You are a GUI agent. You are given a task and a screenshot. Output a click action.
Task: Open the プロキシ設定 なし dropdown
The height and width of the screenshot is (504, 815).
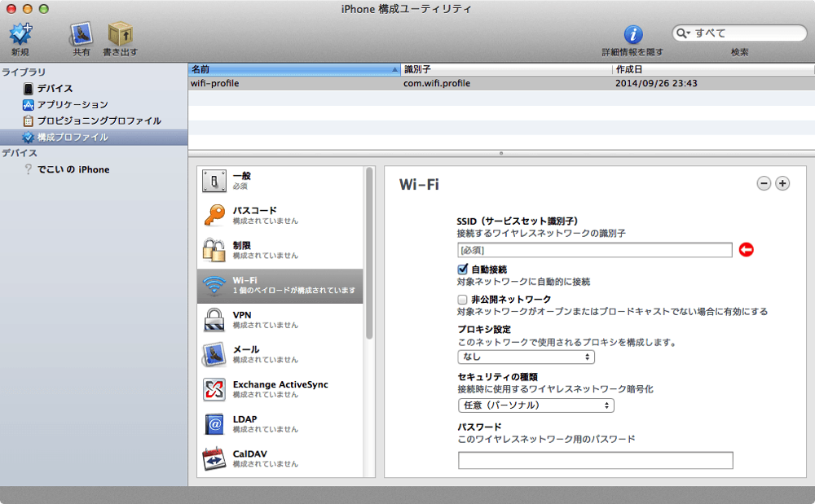click(526, 357)
